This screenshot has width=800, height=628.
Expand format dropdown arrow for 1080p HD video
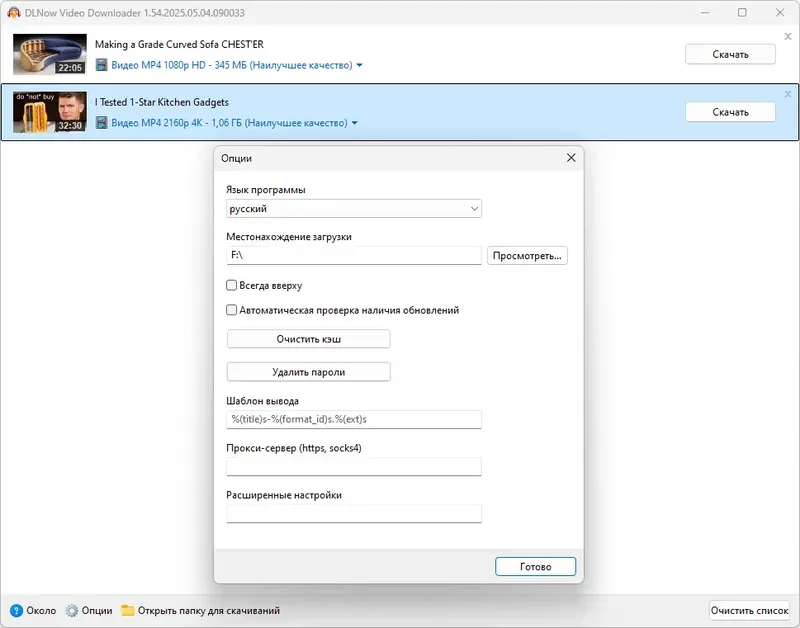click(360, 65)
